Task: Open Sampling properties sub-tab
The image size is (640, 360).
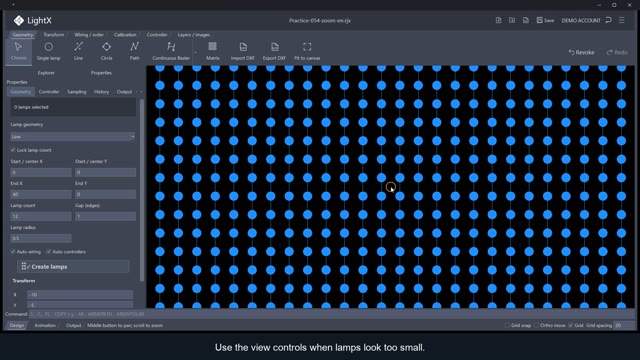Action: point(77,92)
